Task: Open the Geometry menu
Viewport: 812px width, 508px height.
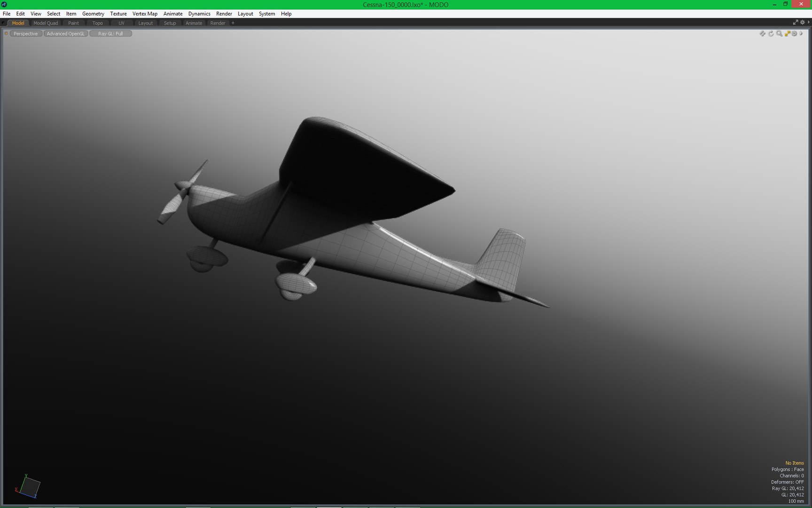Action: tap(93, 14)
